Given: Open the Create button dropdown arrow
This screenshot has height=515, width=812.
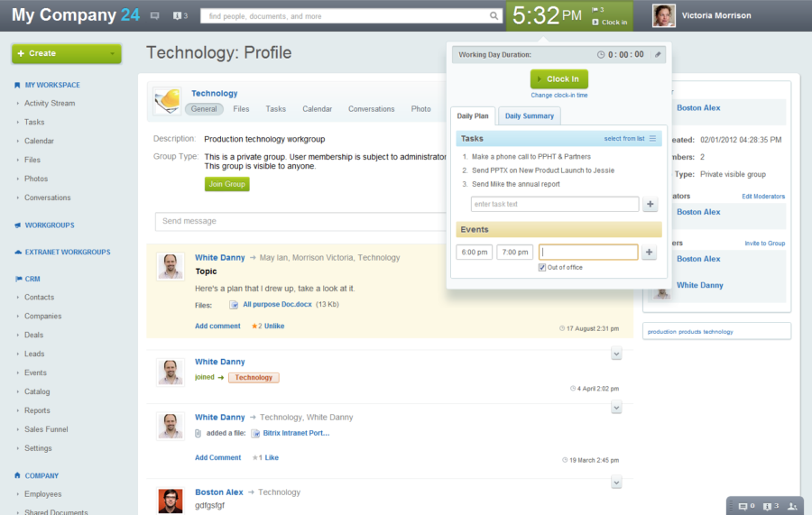Looking at the screenshot, I should click(x=112, y=54).
